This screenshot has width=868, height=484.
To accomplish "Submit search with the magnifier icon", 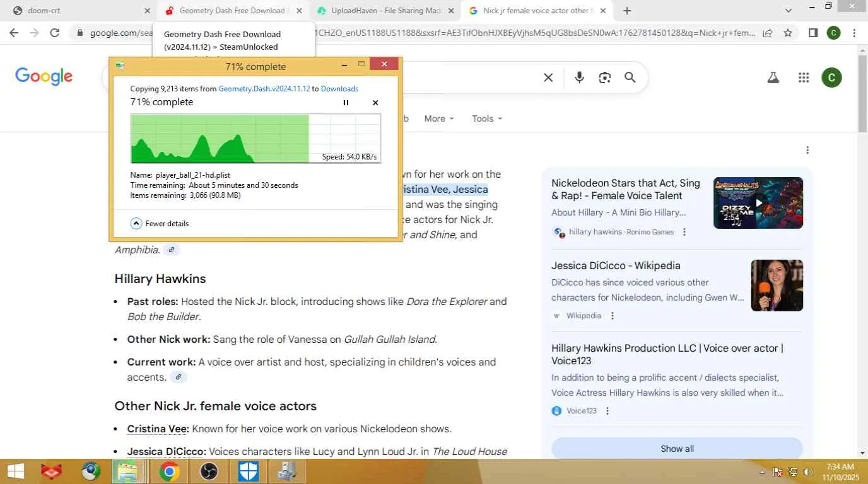I will (630, 78).
